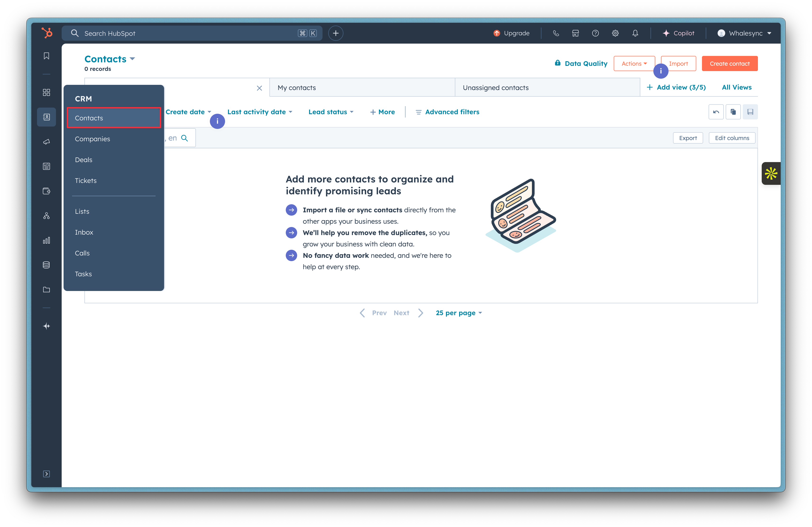Select the CRM contacts icon in sidebar
812x527 pixels.
[46, 117]
